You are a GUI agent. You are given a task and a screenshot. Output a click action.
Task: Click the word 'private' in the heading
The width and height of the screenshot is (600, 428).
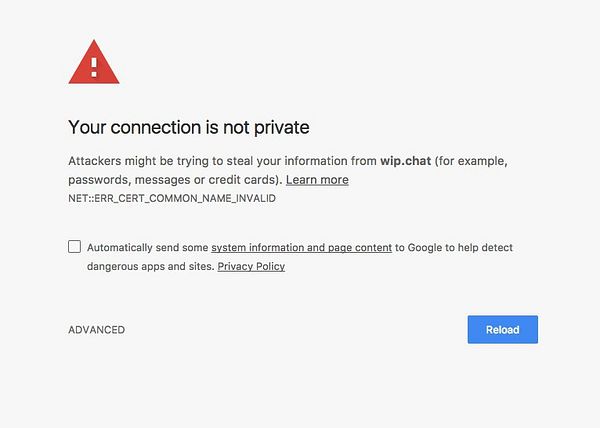[x=282, y=128]
